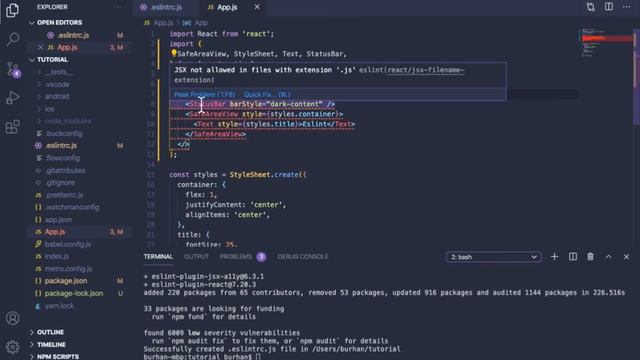
Task: Close the App.js editor tab
Action: coord(257,7)
